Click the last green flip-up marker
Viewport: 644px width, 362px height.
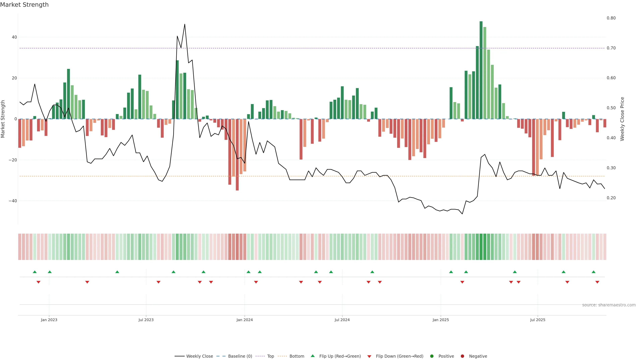(594, 272)
